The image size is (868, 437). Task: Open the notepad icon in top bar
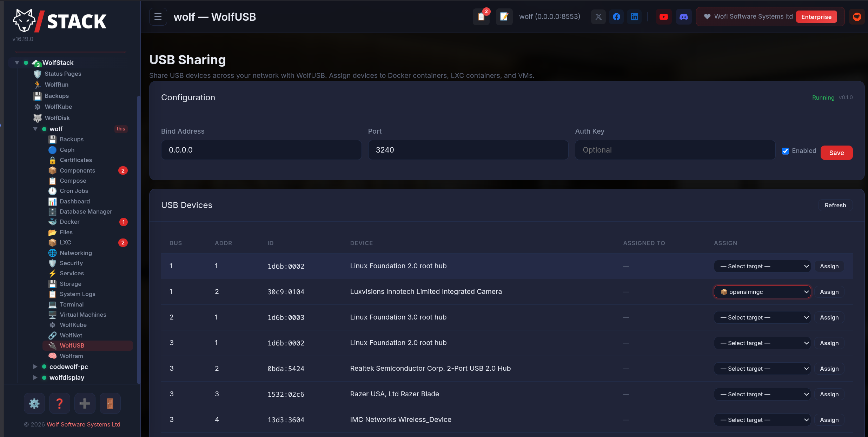[x=504, y=17]
